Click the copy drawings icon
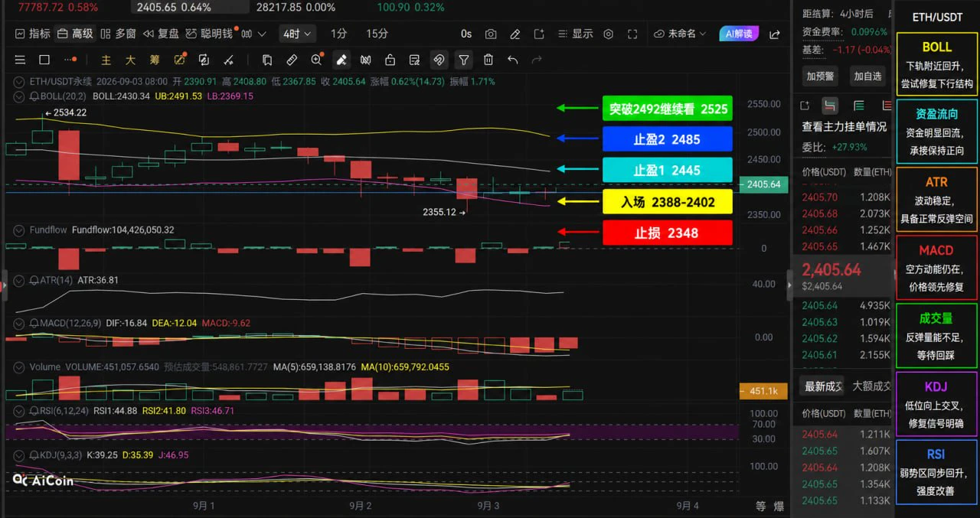Screen dimensions: 980x518 coord(267,60)
